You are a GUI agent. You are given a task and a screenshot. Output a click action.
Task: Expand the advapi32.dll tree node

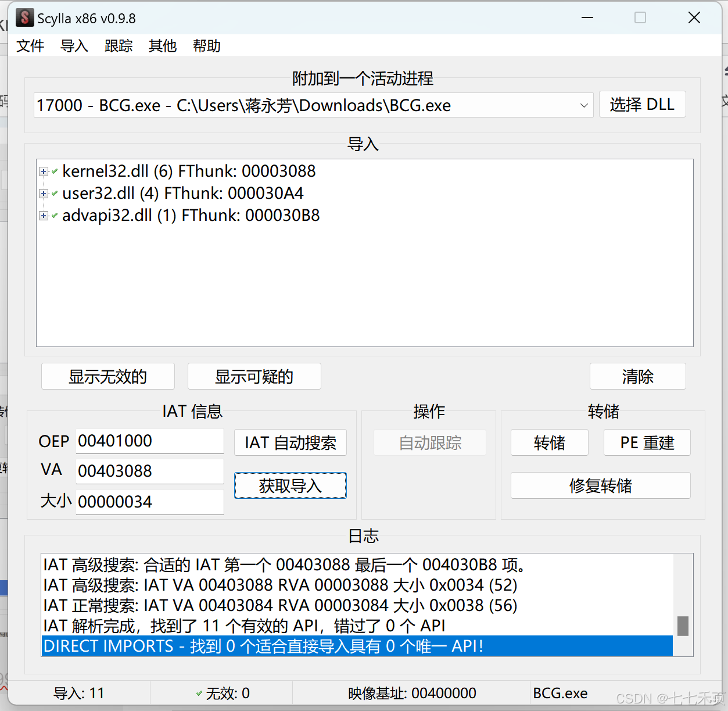[x=44, y=216]
